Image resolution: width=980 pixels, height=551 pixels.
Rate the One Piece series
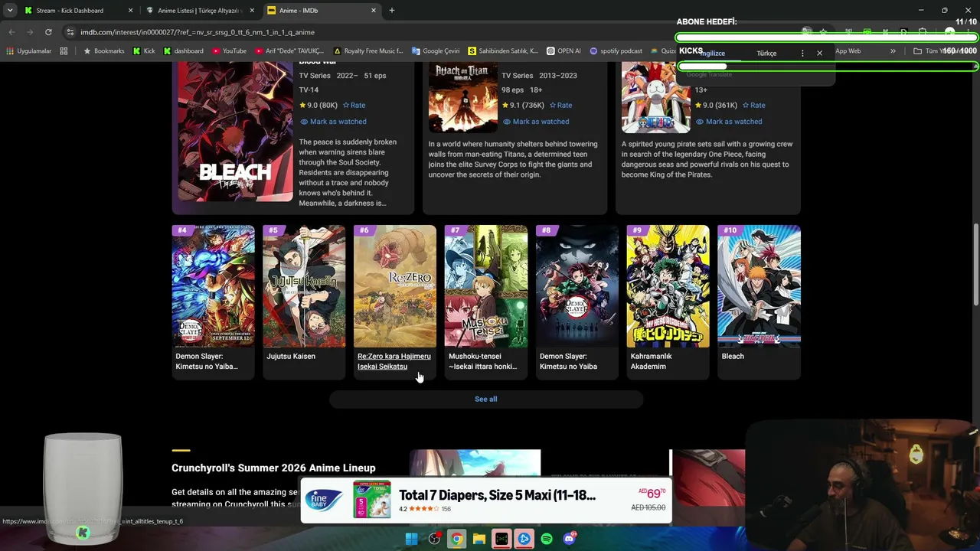753,105
